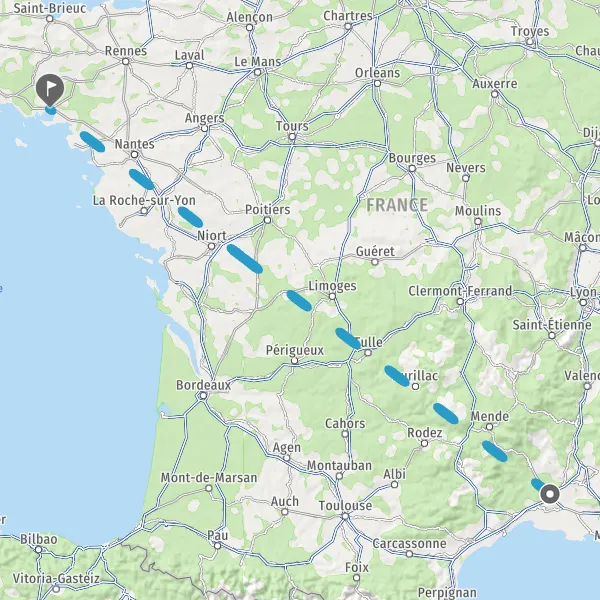Click the Tours city dot
This screenshot has width=600, height=600.
coord(292,137)
